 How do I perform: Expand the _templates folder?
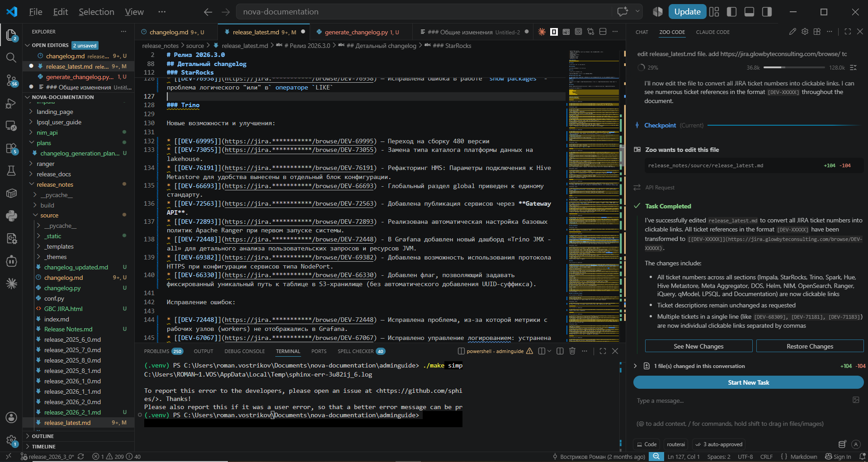point(59,246)
